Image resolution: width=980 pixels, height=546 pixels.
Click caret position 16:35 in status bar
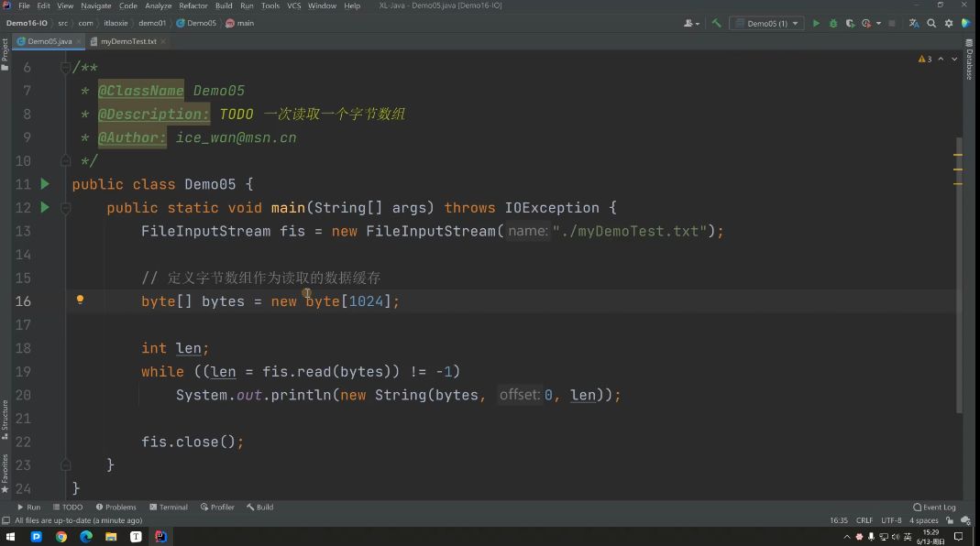839,520
